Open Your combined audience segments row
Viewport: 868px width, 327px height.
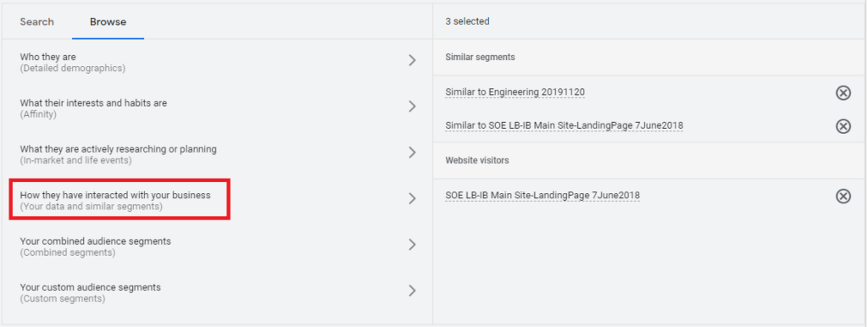click(x=217, y=247)
